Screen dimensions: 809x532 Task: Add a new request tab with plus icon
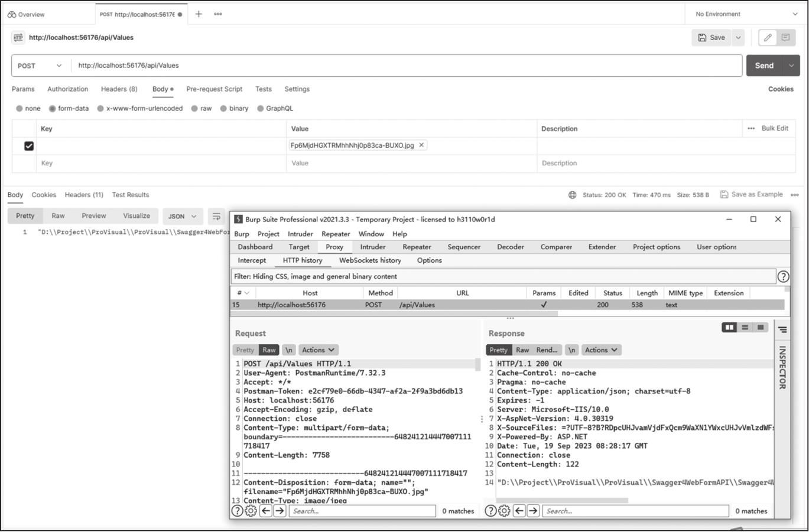coord(199,14)
